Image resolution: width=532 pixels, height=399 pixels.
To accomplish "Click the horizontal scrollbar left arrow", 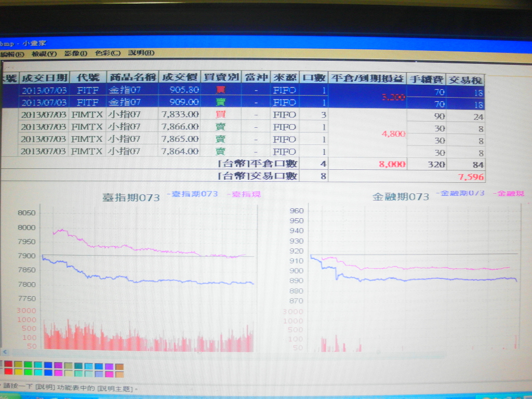I will tap(5, 352).
